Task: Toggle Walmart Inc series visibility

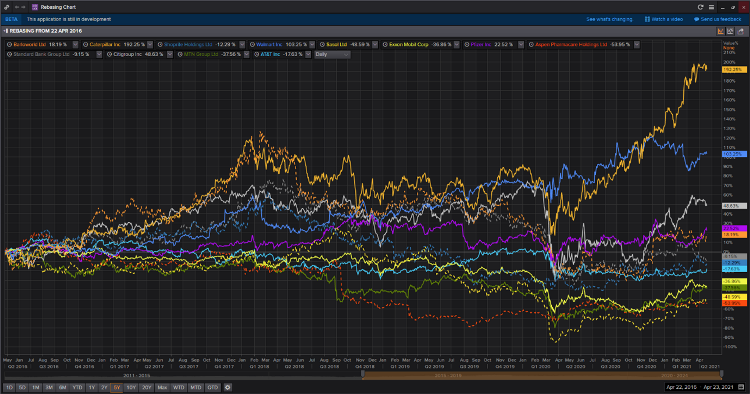Action: click(x=252, y=44)
